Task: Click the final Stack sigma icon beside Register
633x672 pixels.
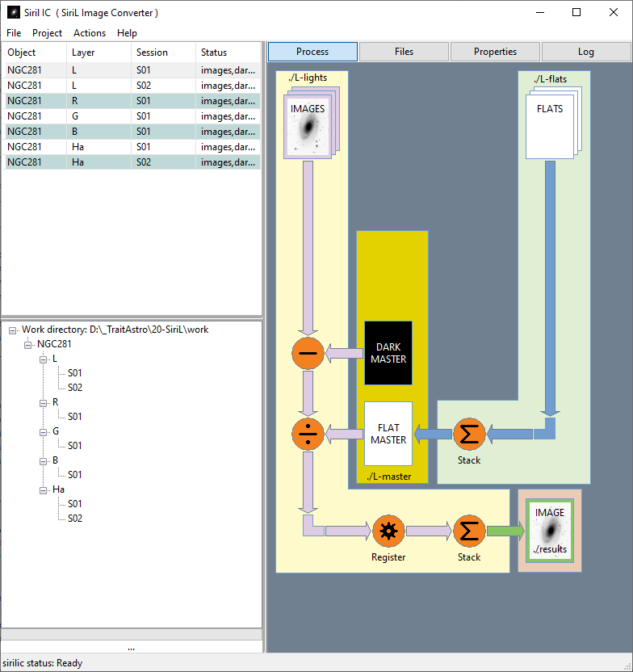Action: [469, 531]
